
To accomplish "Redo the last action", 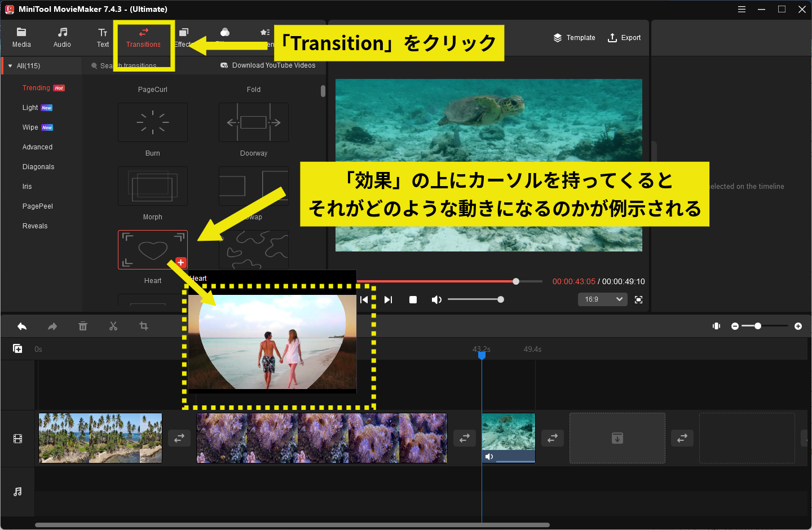I will (52, 326).
